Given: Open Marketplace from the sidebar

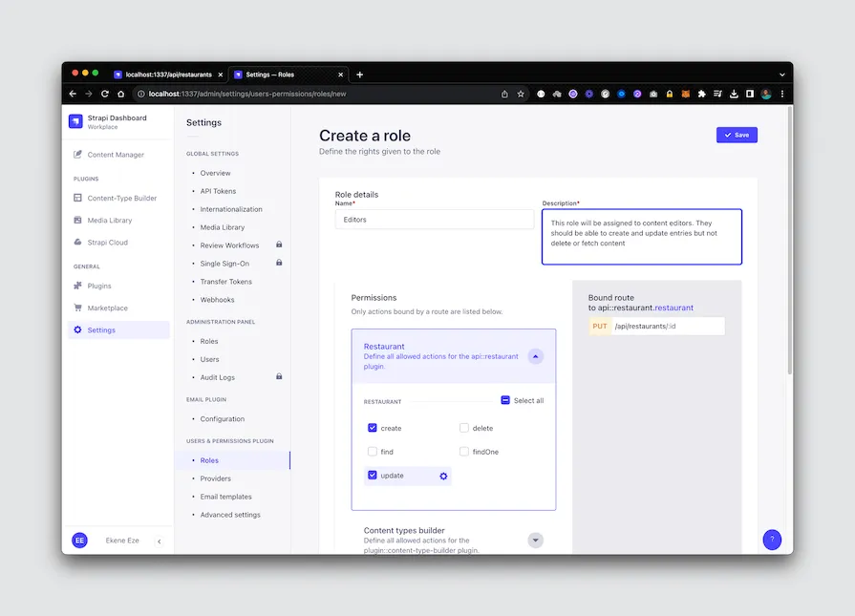Looking at the screenshot, I should (107, 308).
